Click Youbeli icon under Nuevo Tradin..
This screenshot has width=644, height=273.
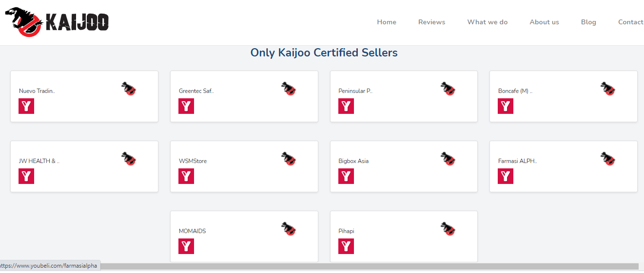(x=26, y=106)
